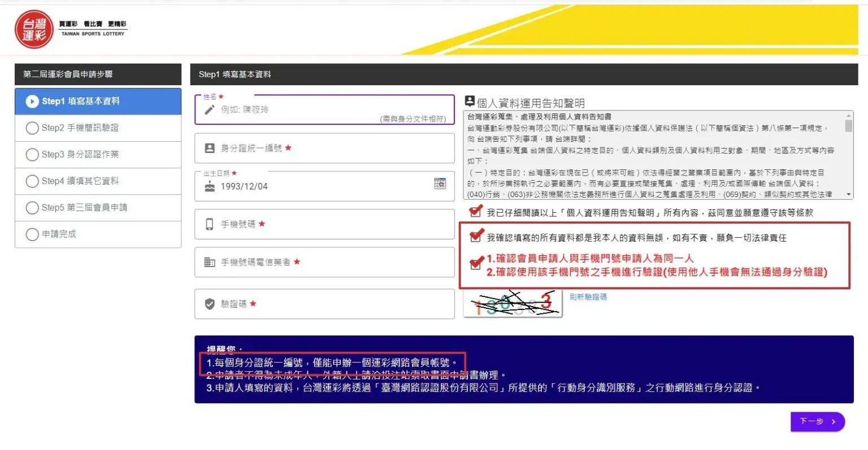Click the phone icon beside 手機號碼
Image resolution: width=868 pixels, height=450 pixels.
[x=210, y=224]
